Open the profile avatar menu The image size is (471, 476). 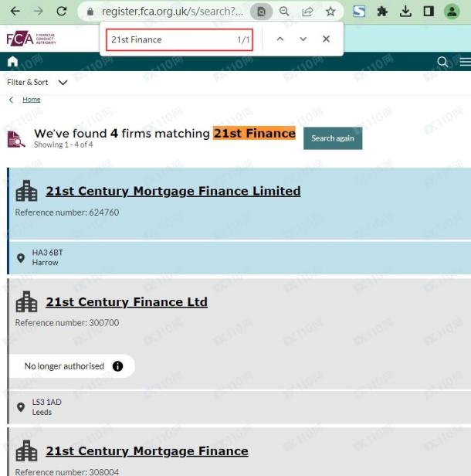pos(452,12)
